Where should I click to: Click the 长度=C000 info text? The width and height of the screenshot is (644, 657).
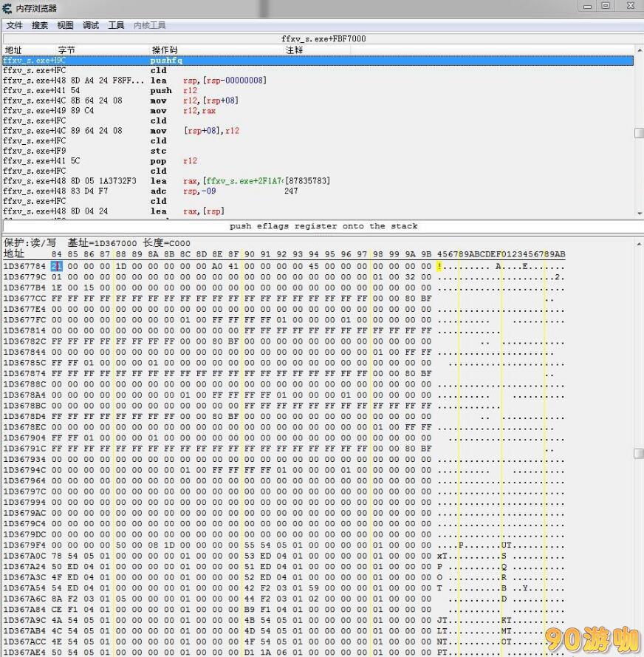tap(167, 243)
